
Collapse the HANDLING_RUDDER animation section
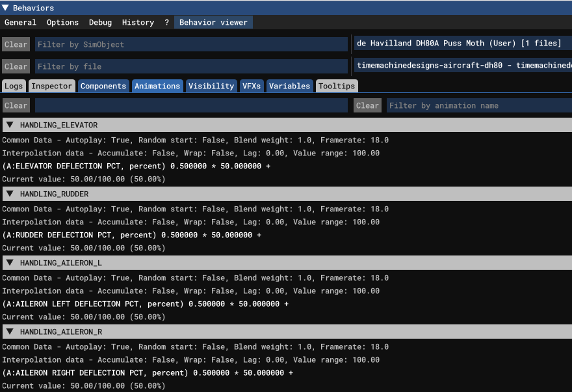[x=10, y=194]
